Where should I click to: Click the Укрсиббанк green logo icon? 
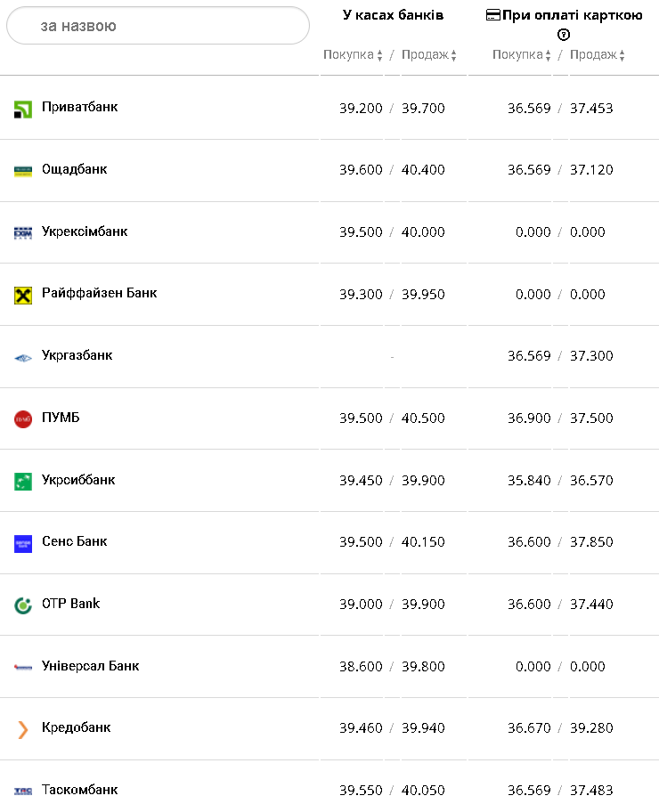(23, 481)
